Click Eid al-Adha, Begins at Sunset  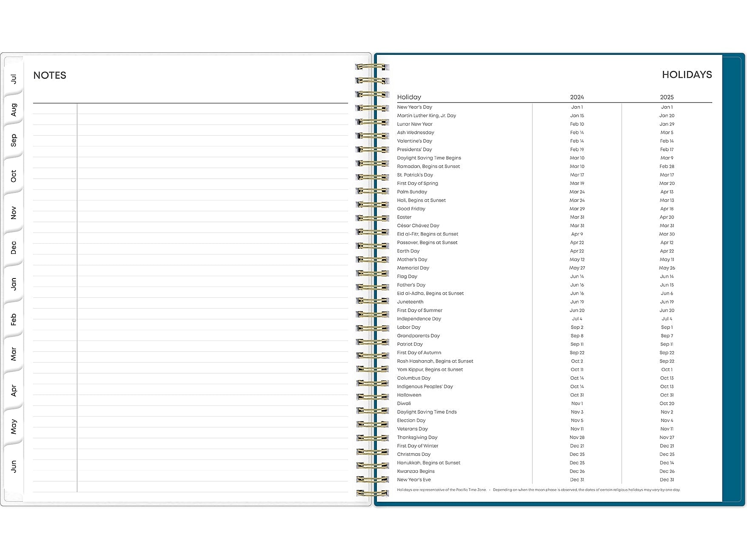(x=430, y=293)
